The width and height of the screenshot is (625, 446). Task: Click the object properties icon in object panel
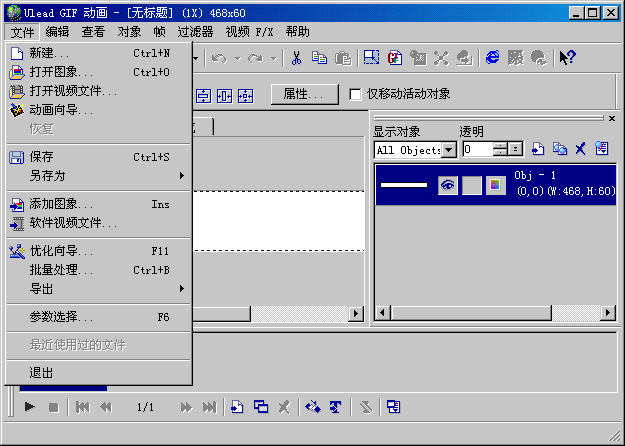602,149
